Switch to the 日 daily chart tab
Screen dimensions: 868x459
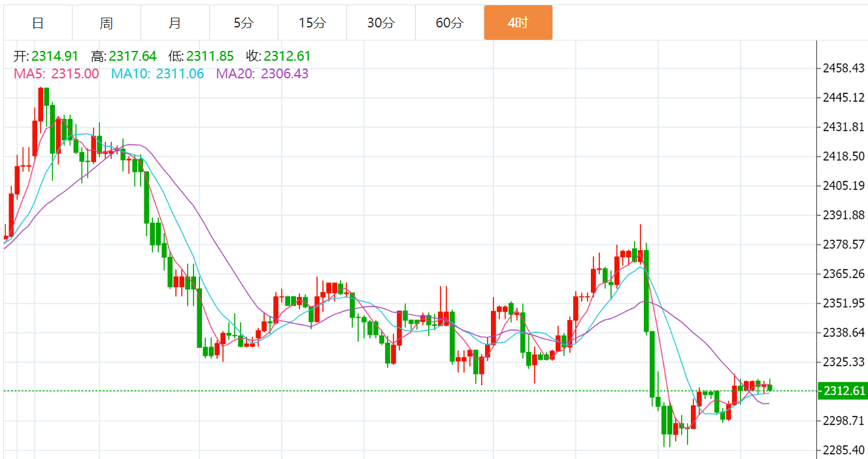point(38,23)
